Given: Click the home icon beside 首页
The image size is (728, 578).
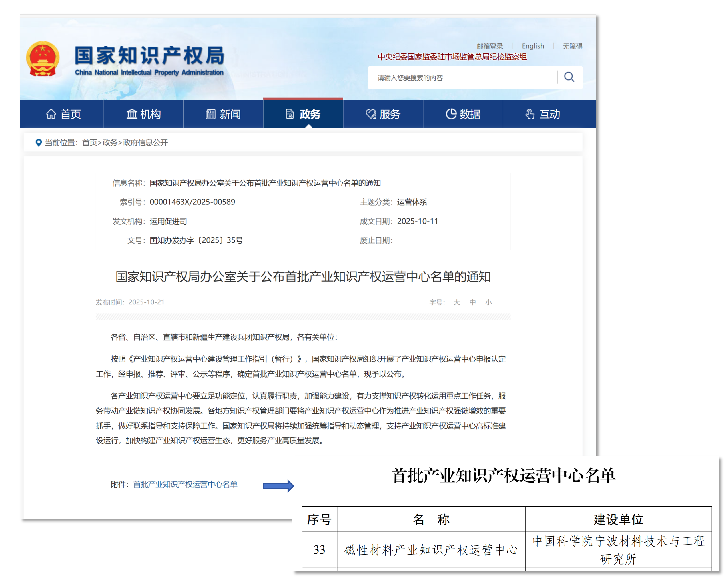Looking at the screenshot, I should (51, 114).
